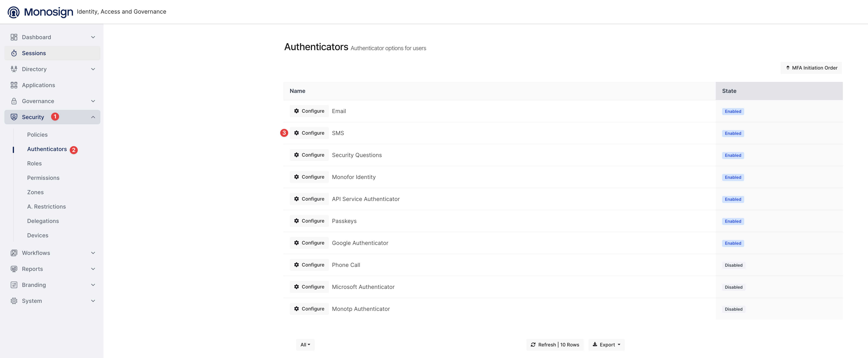Click MFA Initiation Order button

click(x=811, y=68)
